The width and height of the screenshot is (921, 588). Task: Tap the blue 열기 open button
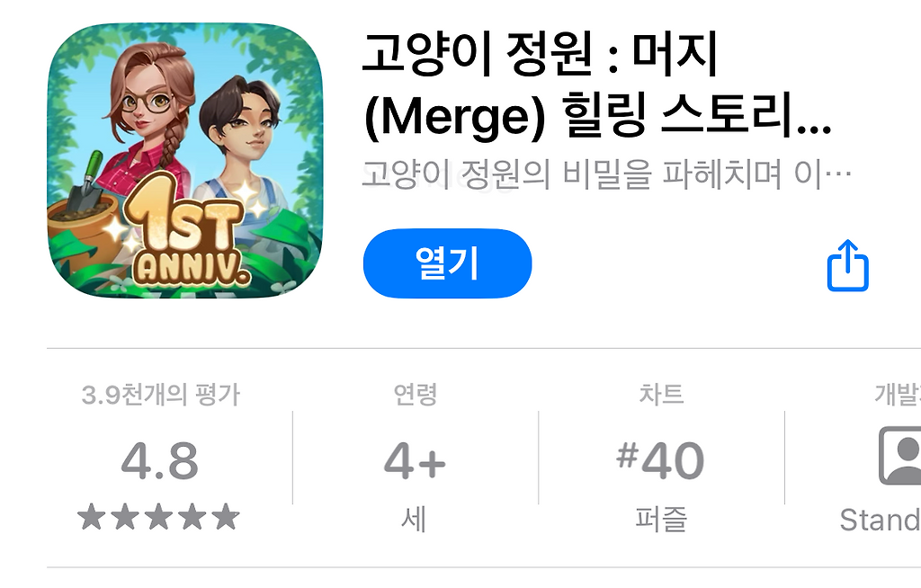pyautogui.click(x=448, y=263)
